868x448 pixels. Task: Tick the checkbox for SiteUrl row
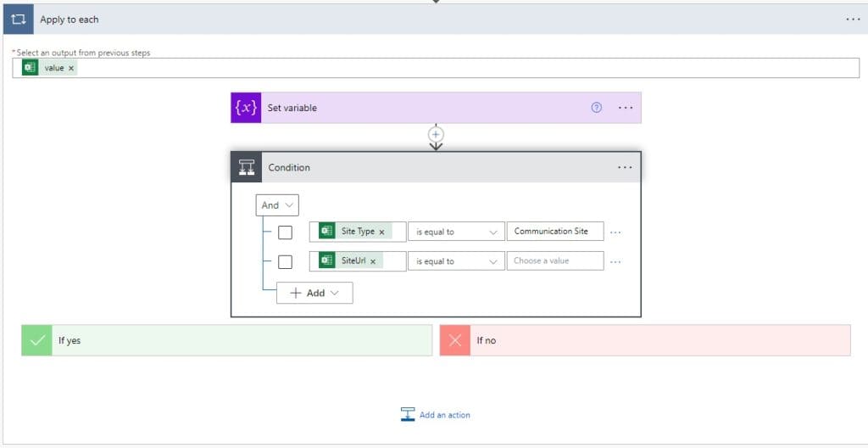[x=285, y=261]
